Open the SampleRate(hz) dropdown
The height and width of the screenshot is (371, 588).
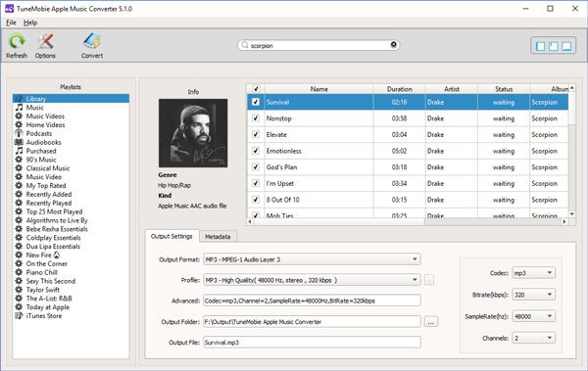pos(534,316)
